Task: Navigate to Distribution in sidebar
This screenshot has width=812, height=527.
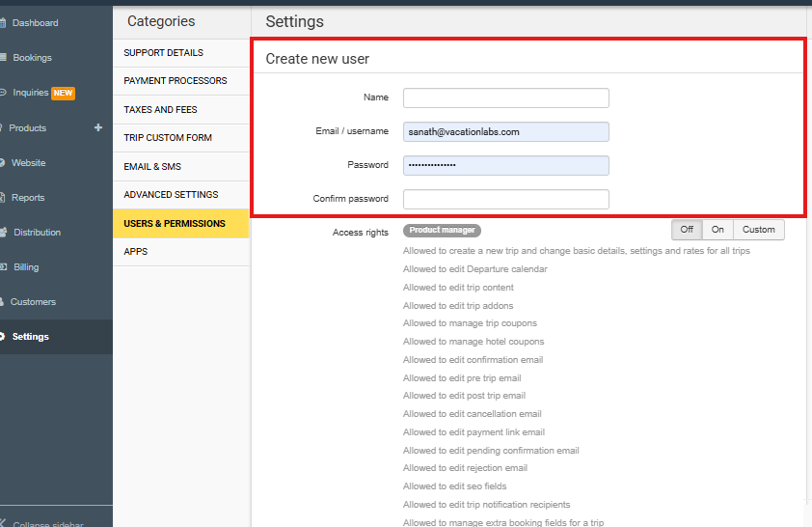Action: pos(37,233)
